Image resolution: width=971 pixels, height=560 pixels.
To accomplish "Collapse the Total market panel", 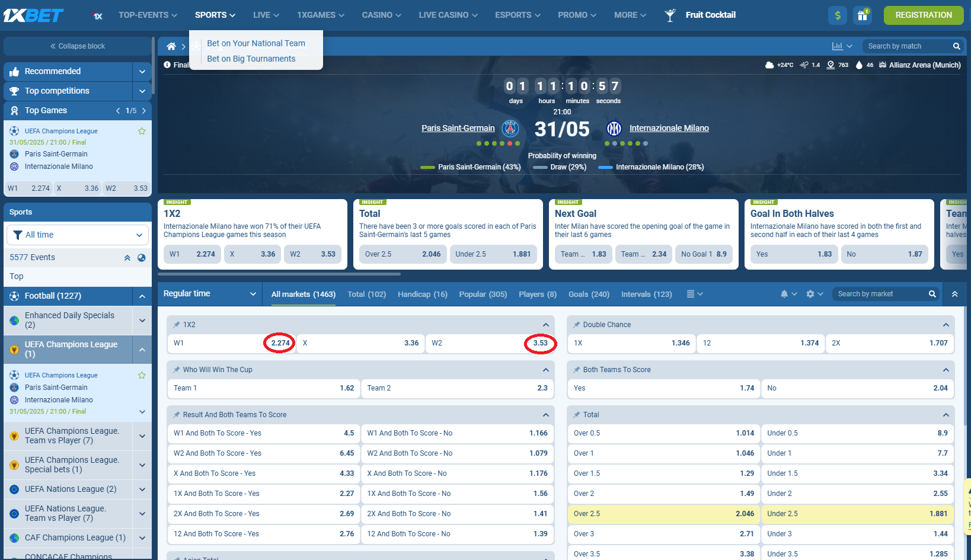I will tap(946, 415).
